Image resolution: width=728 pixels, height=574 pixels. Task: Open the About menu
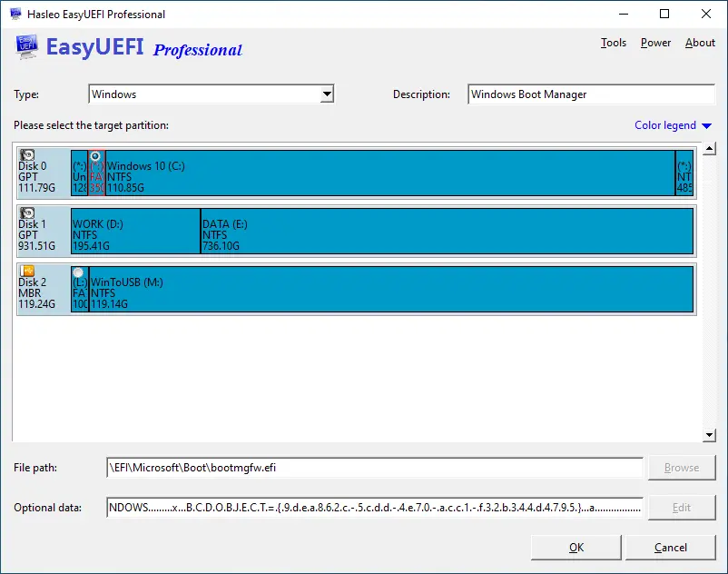coord(700,43)
